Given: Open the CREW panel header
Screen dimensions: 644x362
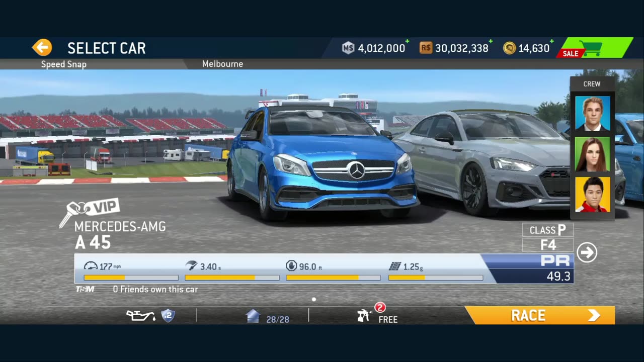Looking at the screenshot, I should pos(592,84).
